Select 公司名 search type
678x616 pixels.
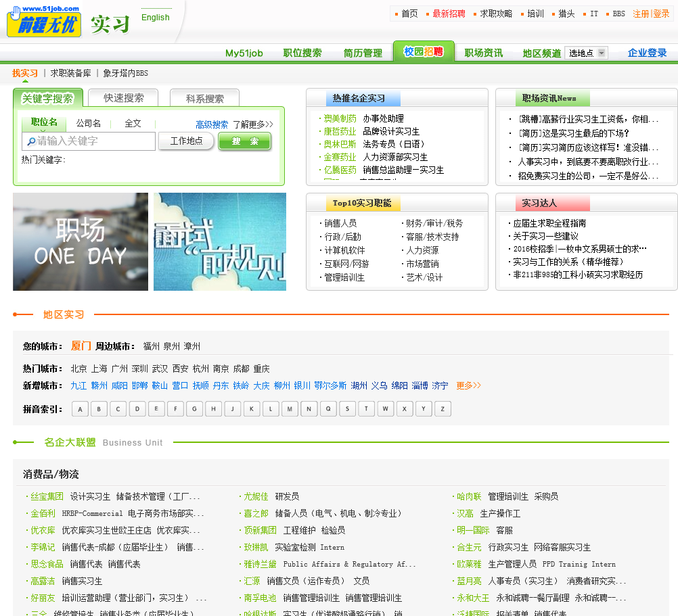(x=89, y=124)
